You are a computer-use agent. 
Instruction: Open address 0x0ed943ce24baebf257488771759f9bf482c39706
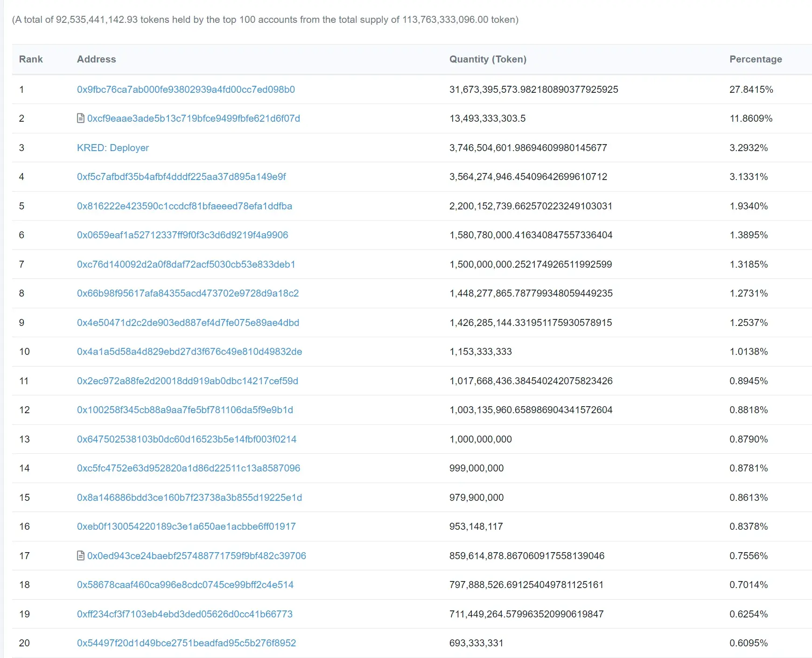[x=196, y=555]
